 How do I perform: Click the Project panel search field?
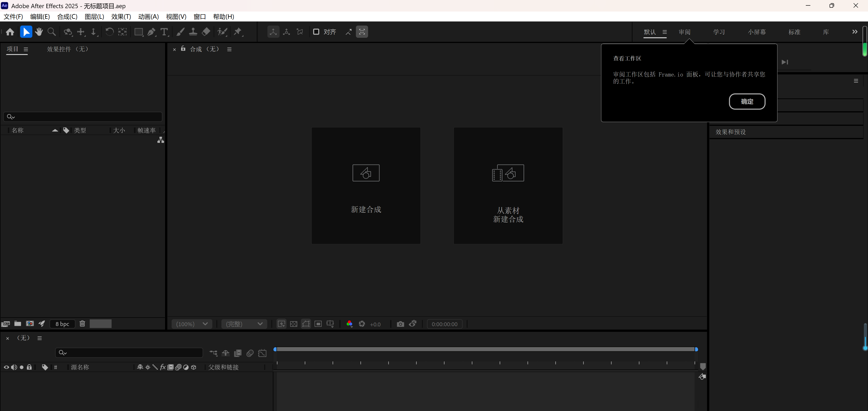(83, 117)
